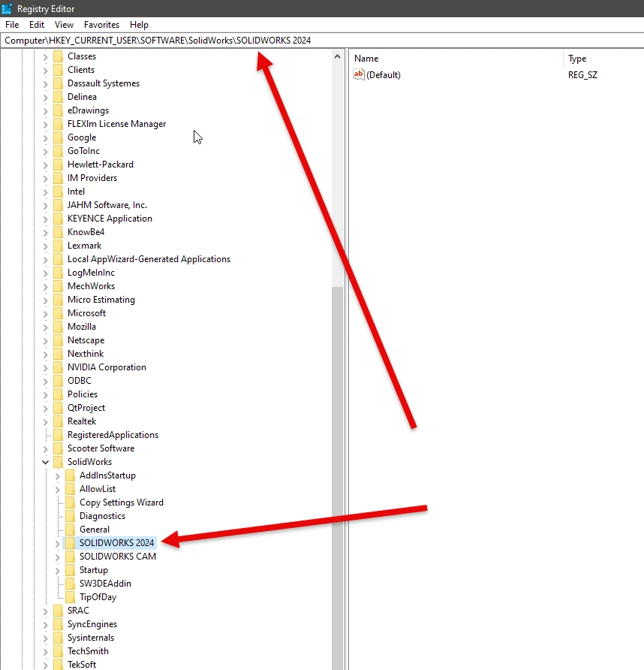The width and height of the screenshot is (644, 670).
Task: Click the registry path address bar
Action: (x=323, y=40)
